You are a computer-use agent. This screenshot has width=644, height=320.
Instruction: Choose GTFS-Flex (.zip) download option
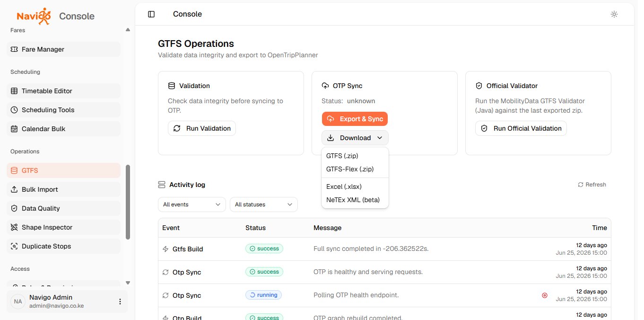coord(355,169)
